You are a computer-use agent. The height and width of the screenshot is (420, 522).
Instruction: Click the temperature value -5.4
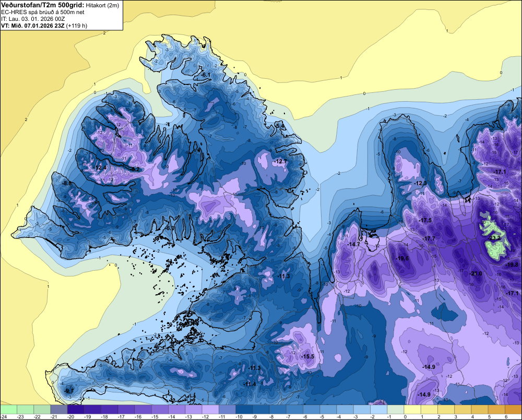click(x=280, y=126)
